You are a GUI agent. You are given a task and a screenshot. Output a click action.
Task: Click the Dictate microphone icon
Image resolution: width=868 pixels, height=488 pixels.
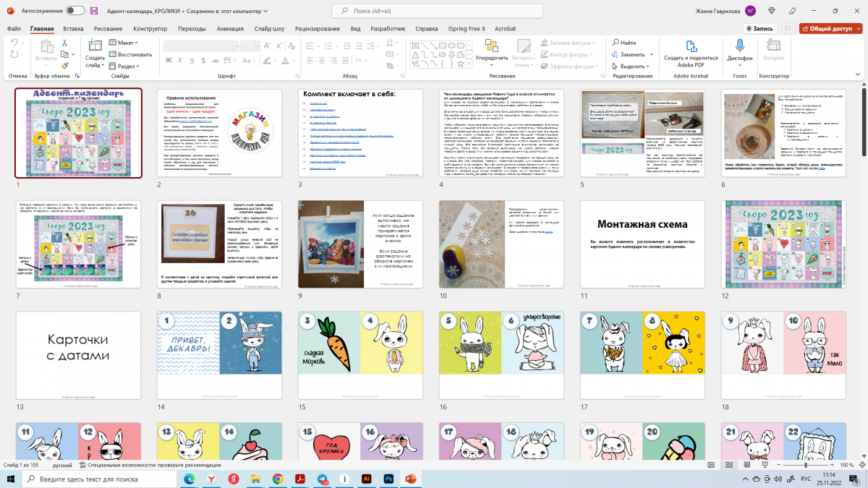740,46
